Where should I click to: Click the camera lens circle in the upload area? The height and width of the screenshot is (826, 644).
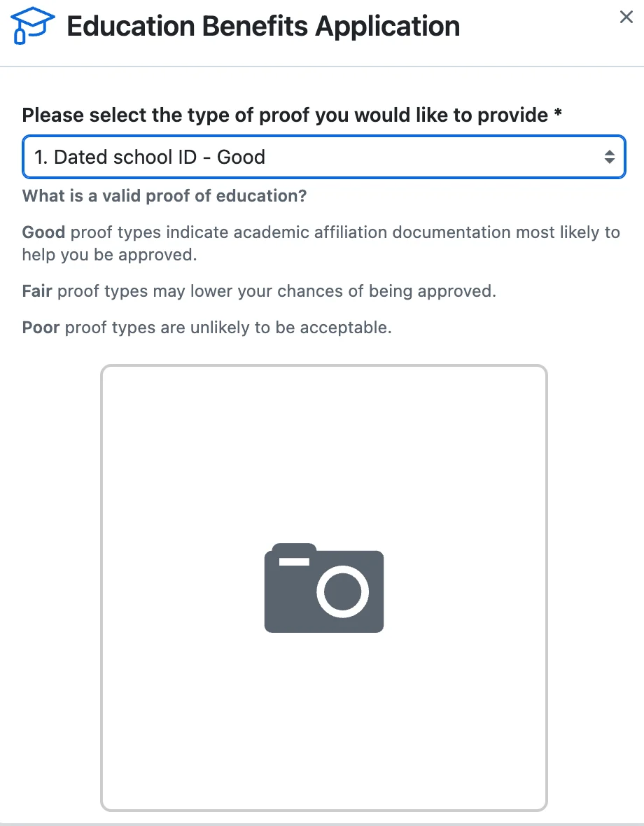[343, 591]
